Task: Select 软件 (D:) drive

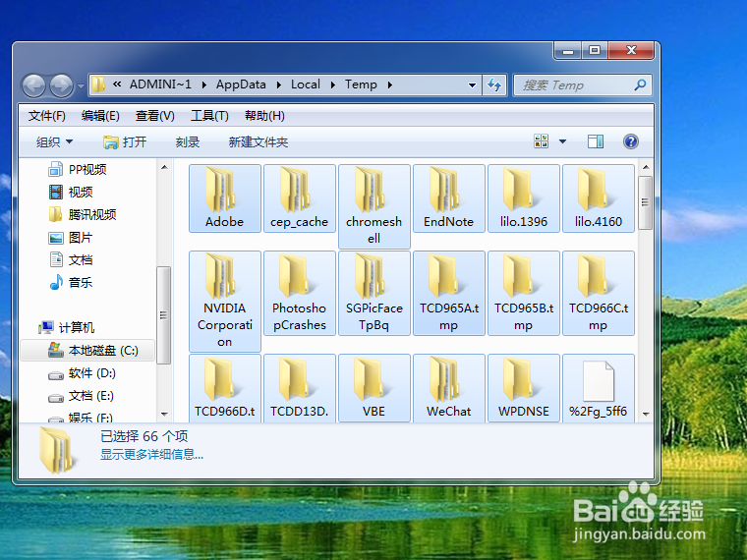Action: [82, 373]
